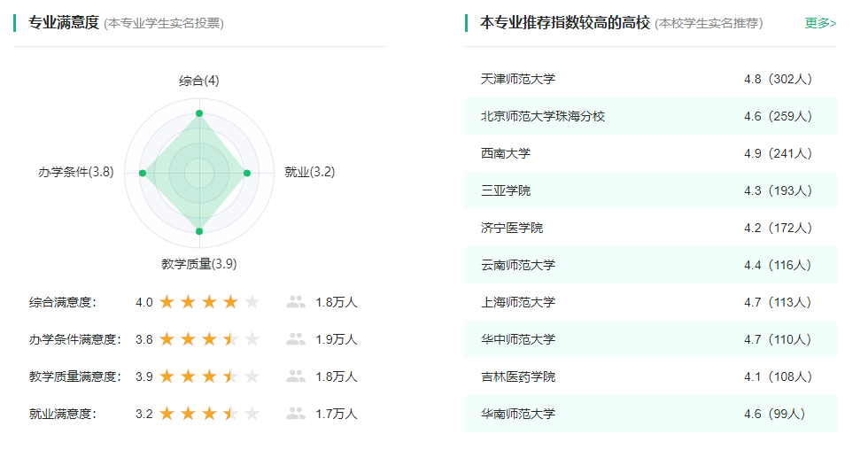Select 北京师范大学珠海分校 from the list
The image size is (868, 450).
pyautogui.click(x=543, y=116)
